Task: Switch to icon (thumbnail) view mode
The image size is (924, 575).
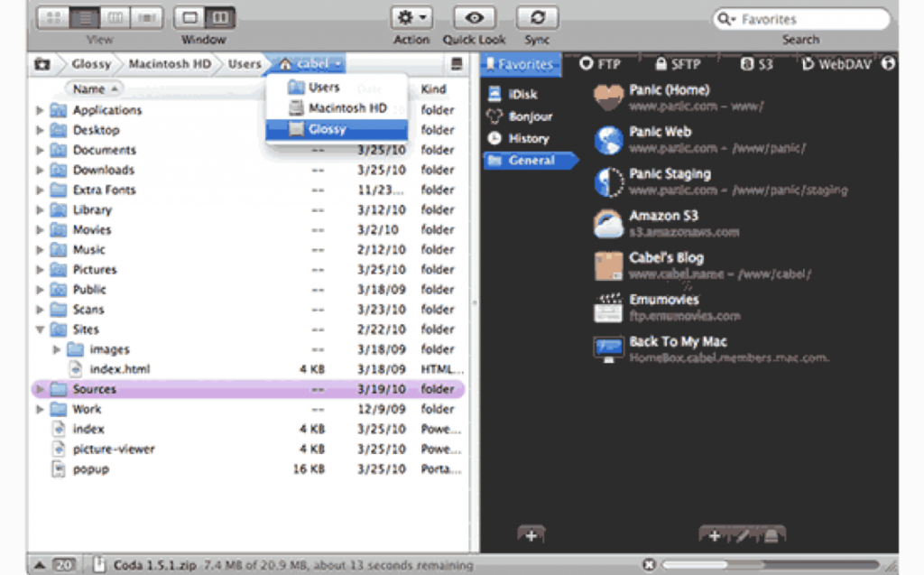Action: (x=53, y=18)
